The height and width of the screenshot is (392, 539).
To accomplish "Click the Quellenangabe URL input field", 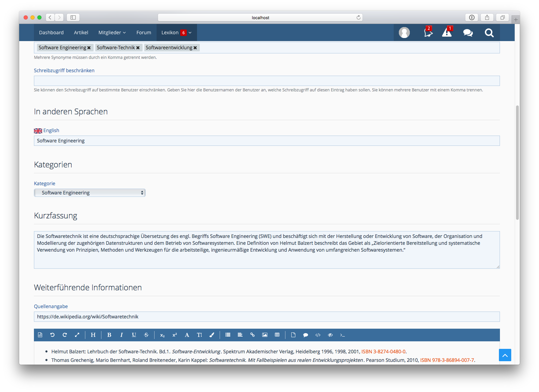I will point(267,317).
